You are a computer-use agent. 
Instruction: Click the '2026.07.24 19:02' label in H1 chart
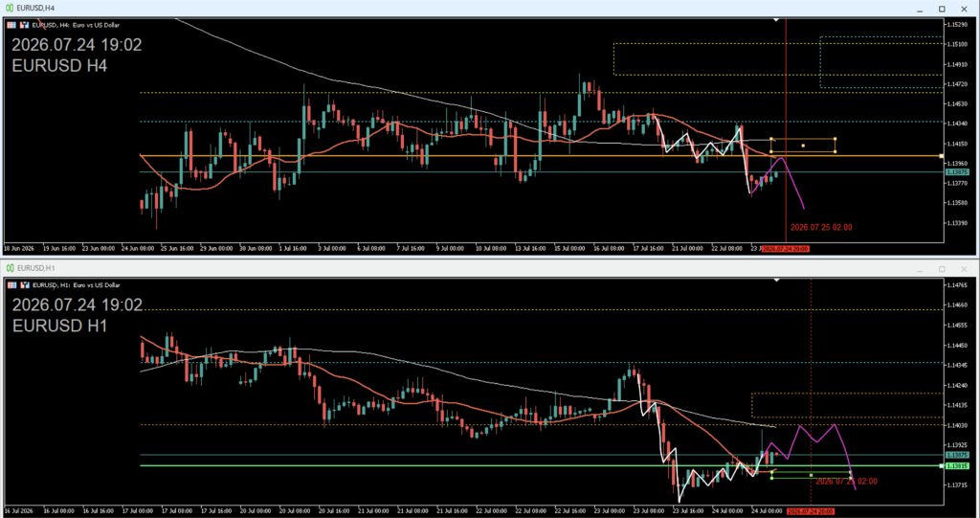[77, 305]
